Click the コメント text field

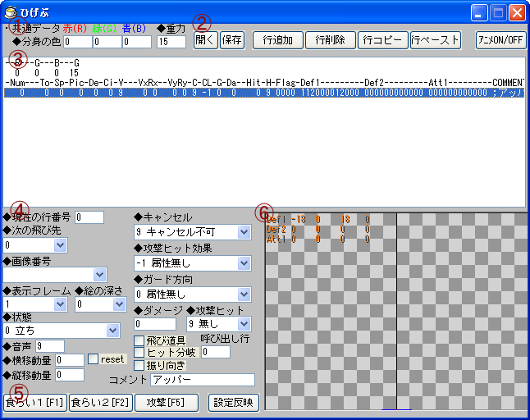[x=202, y=381]
